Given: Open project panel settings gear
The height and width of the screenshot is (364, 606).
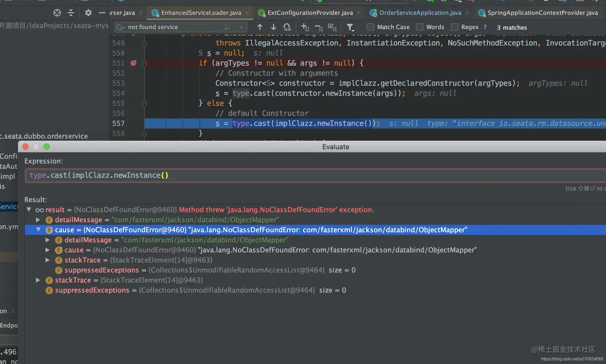Looking at the screenshot, I should pos(88,13).
